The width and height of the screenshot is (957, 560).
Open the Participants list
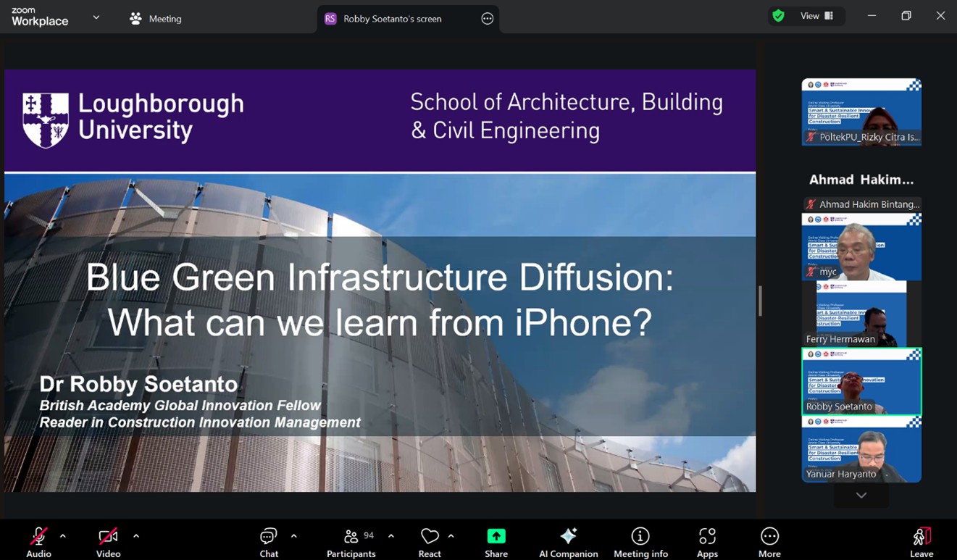[x=351, y=542]
